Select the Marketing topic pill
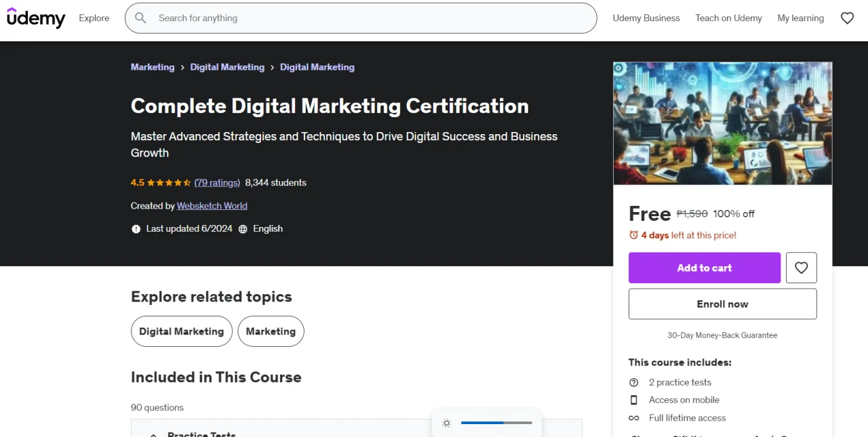Image resolution: width=868 pixels, height=437 pixels. click(x=271, y=331)
